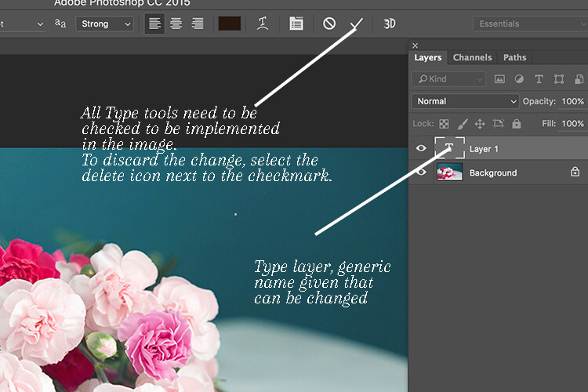
Task: Toggle the Character and Paragraph panels icon
Action: pyautogui.click(x=296, y=24)
